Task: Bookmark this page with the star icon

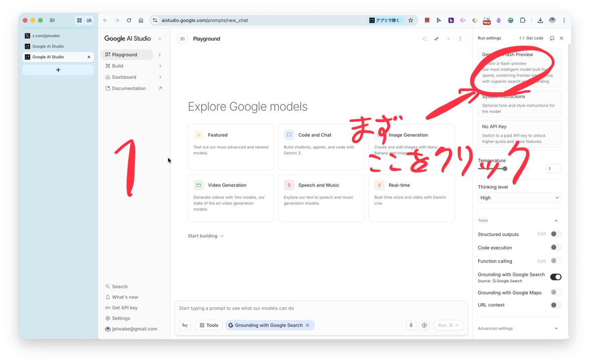Action: click(410, 20)
